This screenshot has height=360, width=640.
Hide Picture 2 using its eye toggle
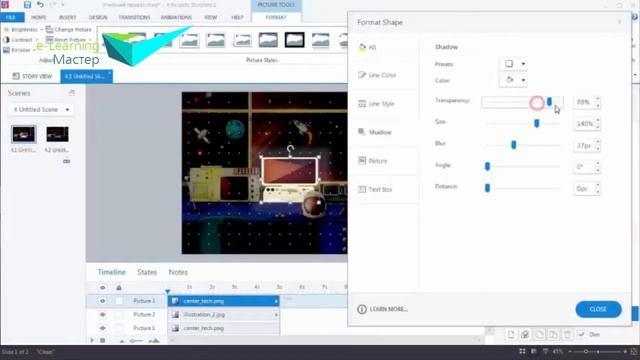coord(102,315)
